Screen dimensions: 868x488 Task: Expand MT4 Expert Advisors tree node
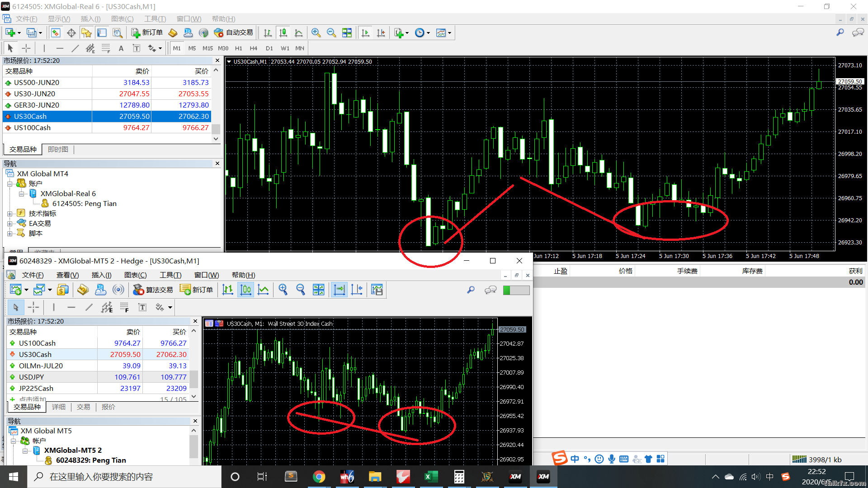click(x=10, y=224)
